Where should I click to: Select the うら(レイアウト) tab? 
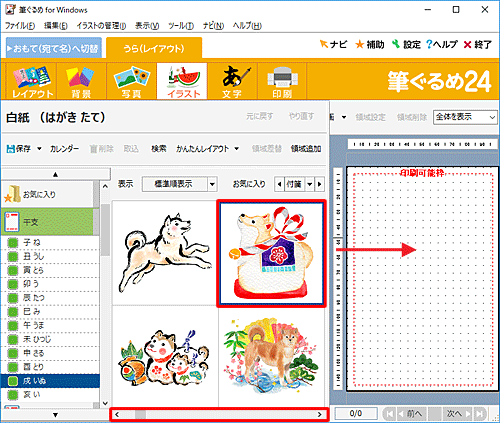pos(154,48)
